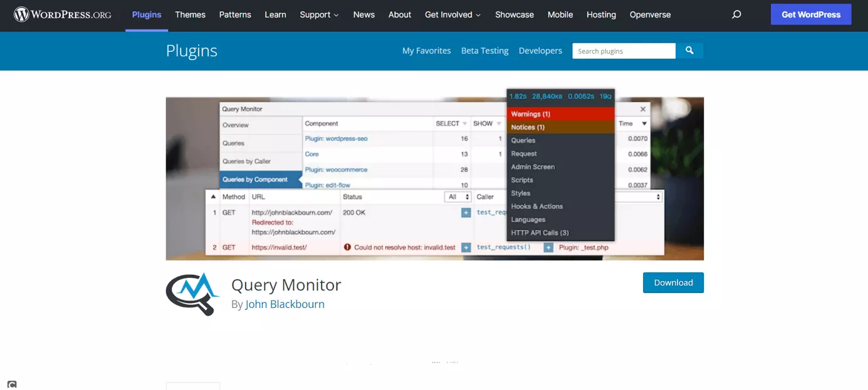
Task: Click the Query Monitor banner image
Action: pyautogui.click(x=434, y=178)
